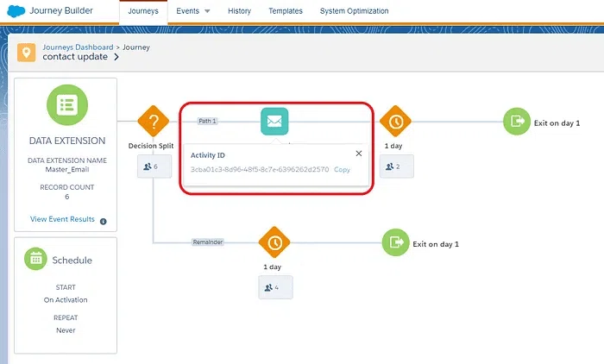Click the green Schedule calendar icon
The width and height of the screenshot is (604, 364).
(x=35, y=259)
